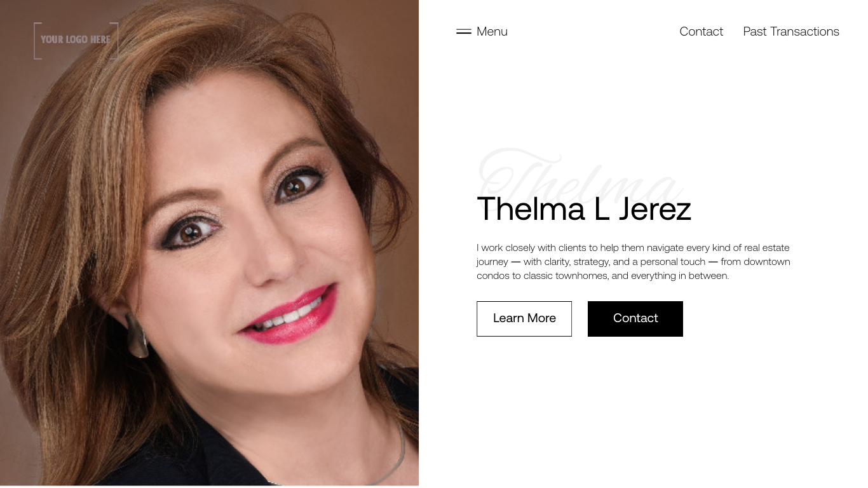Open the hamburger menu icon
The height and width of the screenshot is (488, 868).
tap(464, 31)
